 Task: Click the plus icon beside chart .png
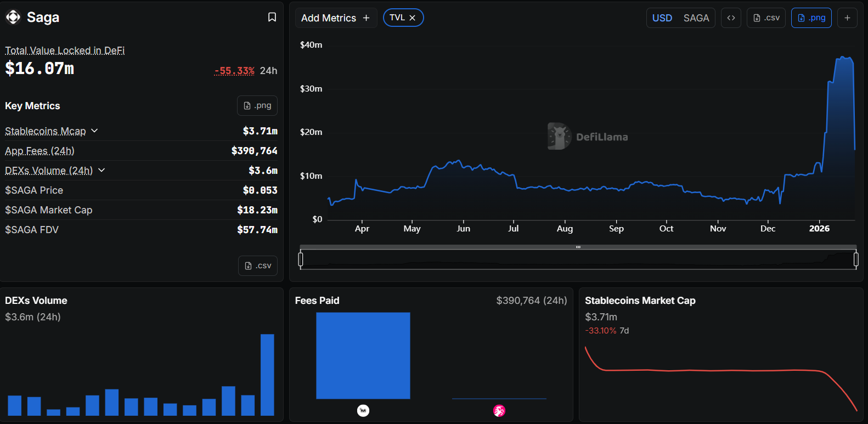847,18
